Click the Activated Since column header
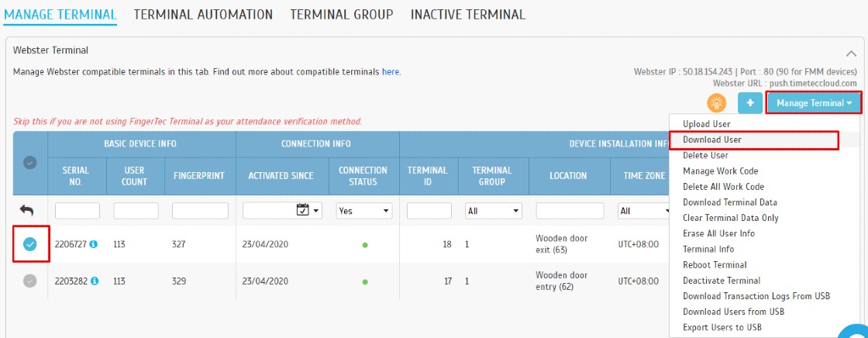868x338 pixels. pyautogui.click(x=281, y=176)
